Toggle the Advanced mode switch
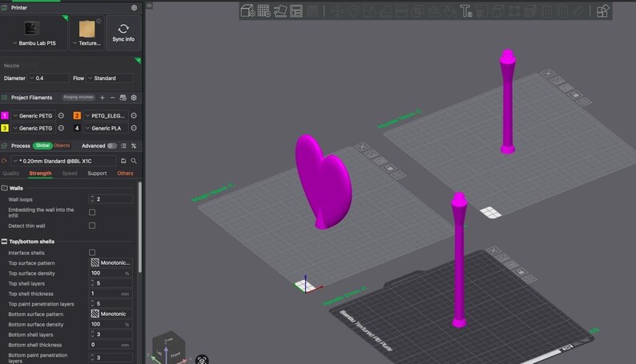The width and height of the screenshot is (636, 364). click(x=112, y=146)
